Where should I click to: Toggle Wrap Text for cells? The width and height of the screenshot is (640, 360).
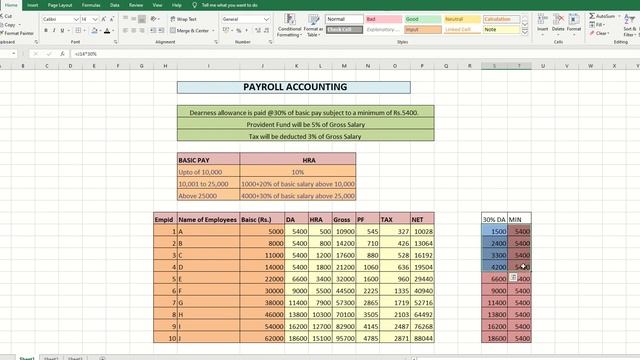click(184, 19)
